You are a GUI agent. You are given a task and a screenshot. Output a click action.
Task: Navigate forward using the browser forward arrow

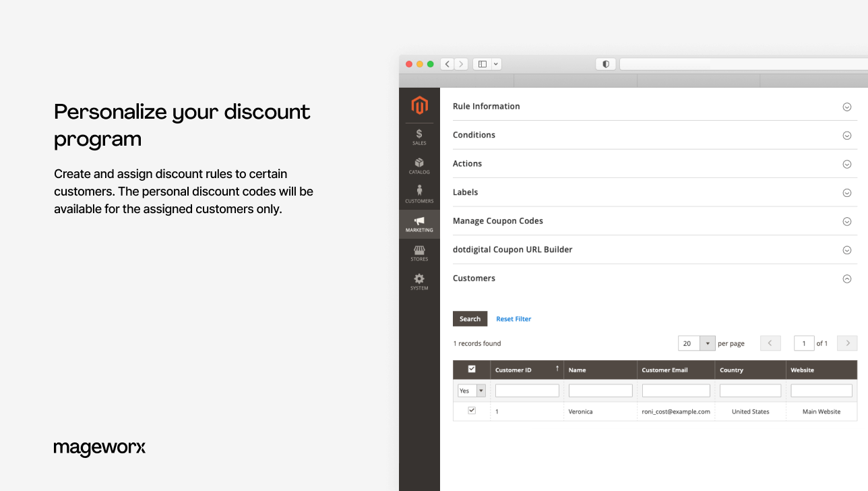click(x=461, y=63)
